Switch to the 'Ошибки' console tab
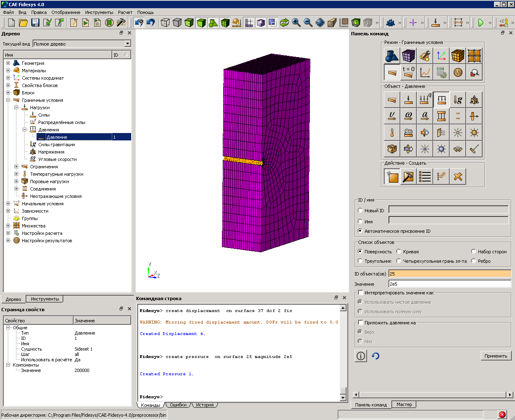515x420 pixels. tap(178, 405)
